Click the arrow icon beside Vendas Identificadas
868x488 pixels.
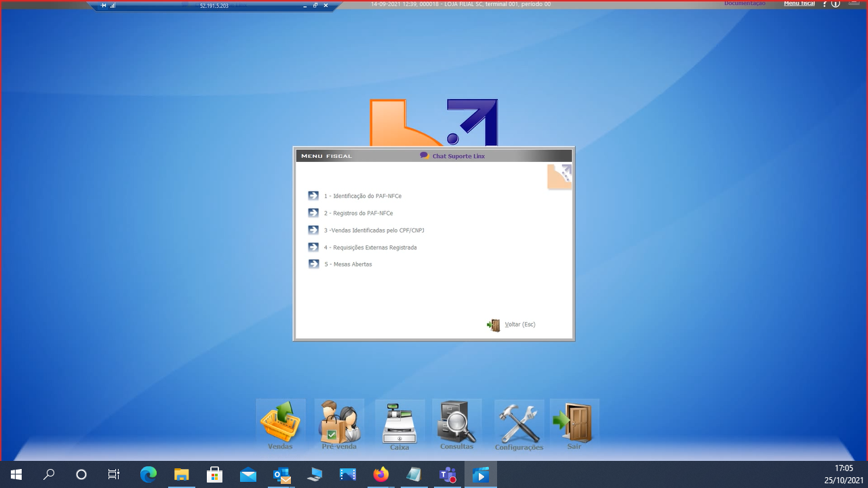coord(313,230)
